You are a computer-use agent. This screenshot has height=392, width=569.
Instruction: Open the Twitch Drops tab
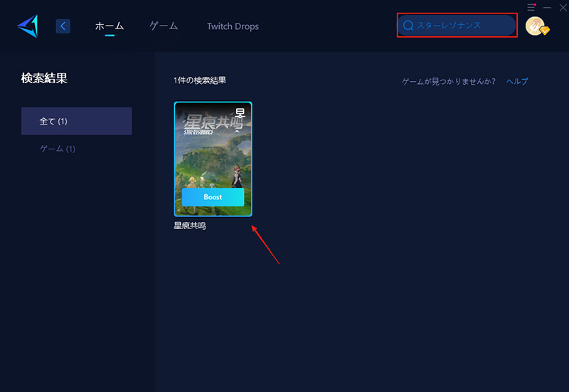[233, 26]
